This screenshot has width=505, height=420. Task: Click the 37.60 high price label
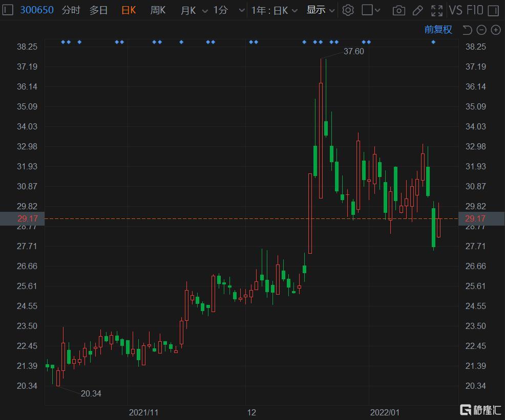353,52
